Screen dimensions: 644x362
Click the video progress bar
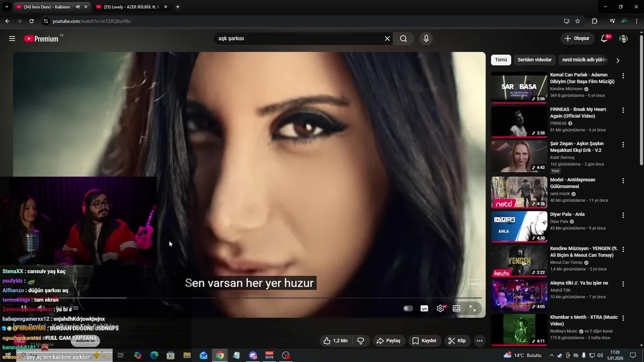(x=249, y=298)
